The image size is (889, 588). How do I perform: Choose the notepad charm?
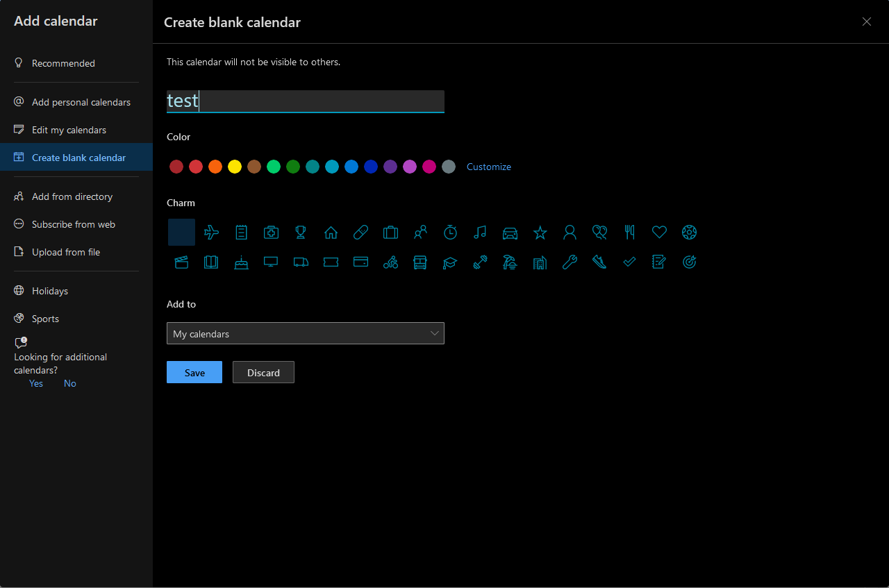pyautogui.click(x=241, y=233)
